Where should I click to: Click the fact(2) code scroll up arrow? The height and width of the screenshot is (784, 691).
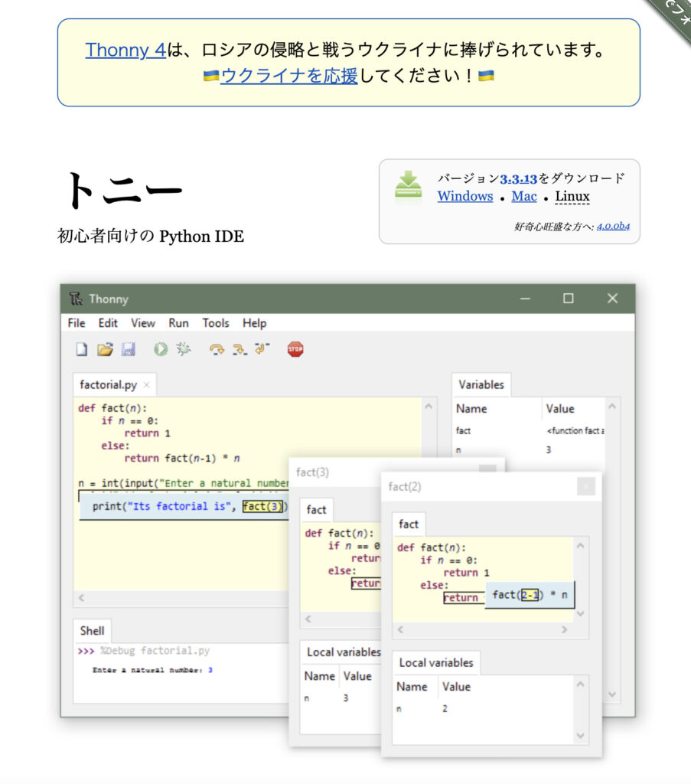click(x=580, y=545)
